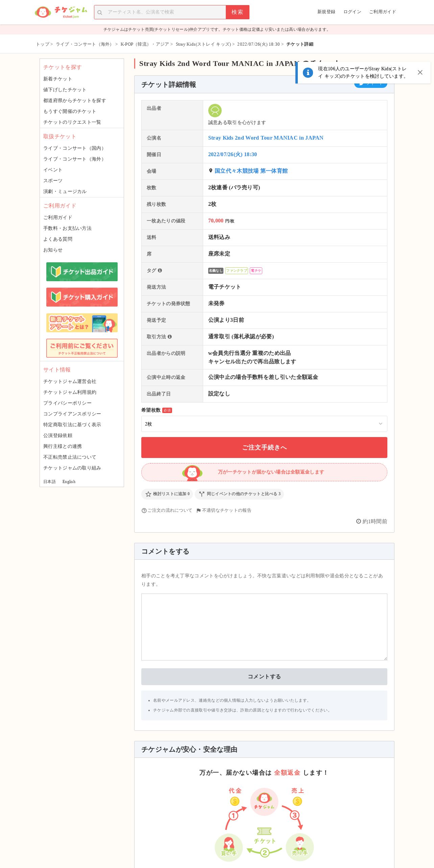Image resolution: width=434 pixels, height=868 pixels.
Task: Open ご利用ガイド in header
Action: (x=382, y=12)
